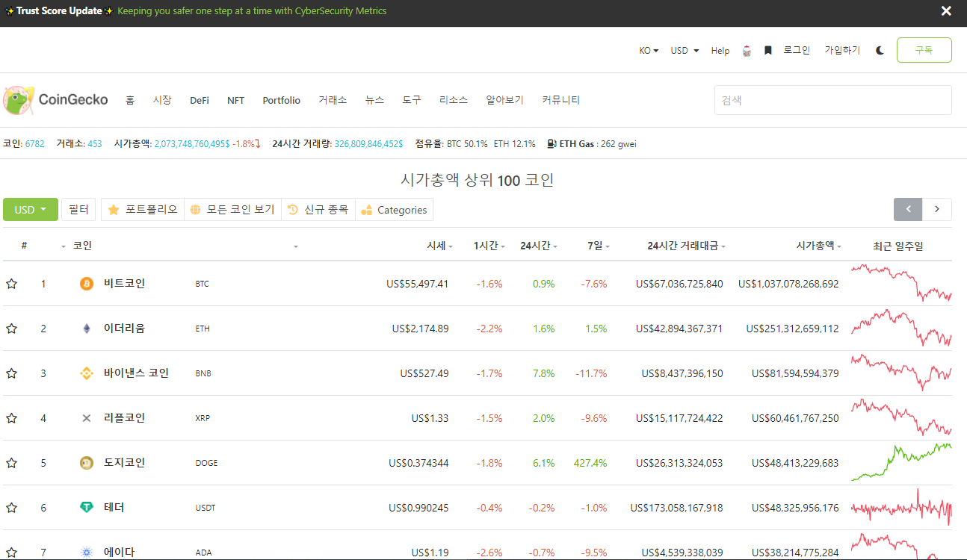Screen dimensions: 967x560
Task: Click the 비트코인 coin name link
Action: point(124,284)
